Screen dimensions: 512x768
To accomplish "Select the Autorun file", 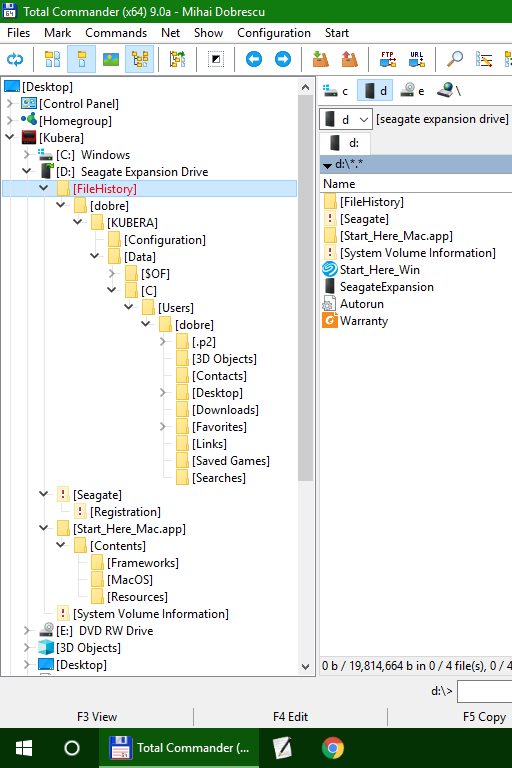I will coord(362,304).
